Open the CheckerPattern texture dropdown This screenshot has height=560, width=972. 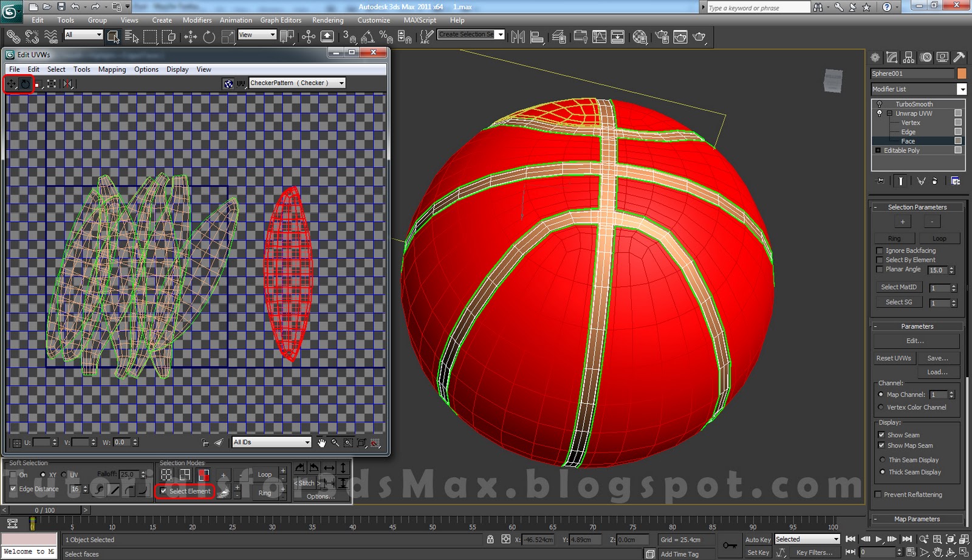coord(341,83)
